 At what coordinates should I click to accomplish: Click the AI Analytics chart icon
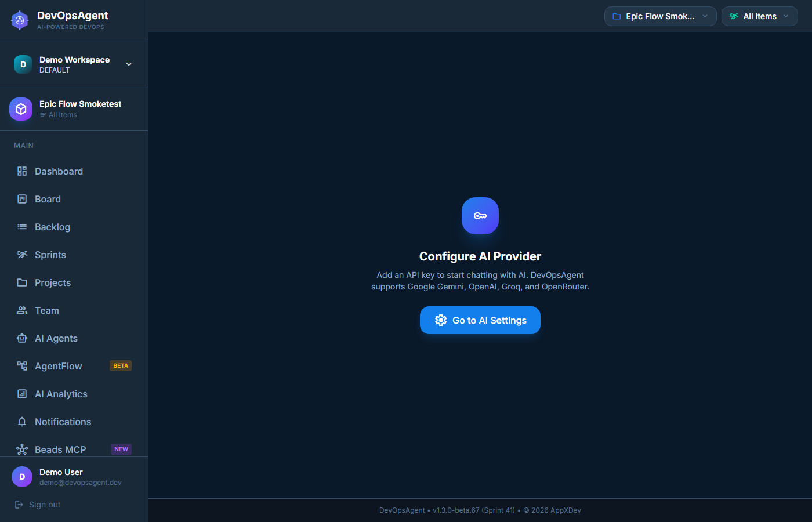pos(22,394)
